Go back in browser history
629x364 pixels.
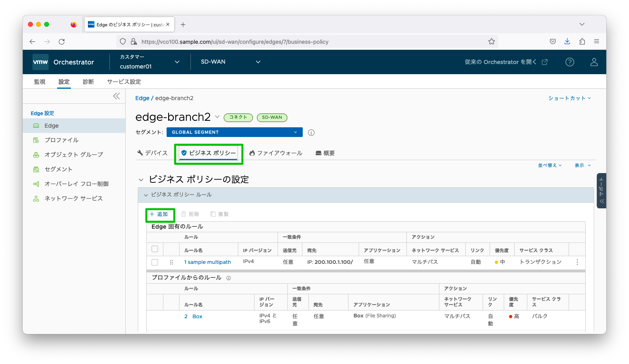click(x=32, y=41)
